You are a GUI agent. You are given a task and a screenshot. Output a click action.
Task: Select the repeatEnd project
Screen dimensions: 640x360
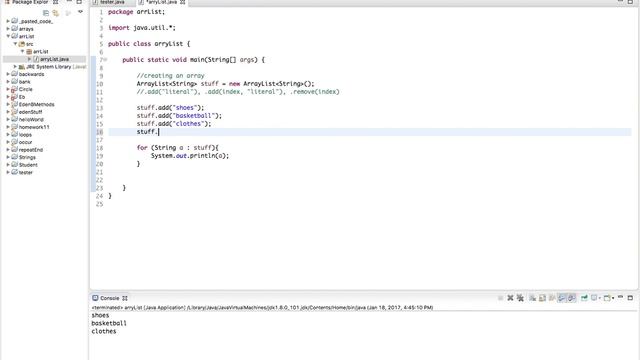(31, 150)
